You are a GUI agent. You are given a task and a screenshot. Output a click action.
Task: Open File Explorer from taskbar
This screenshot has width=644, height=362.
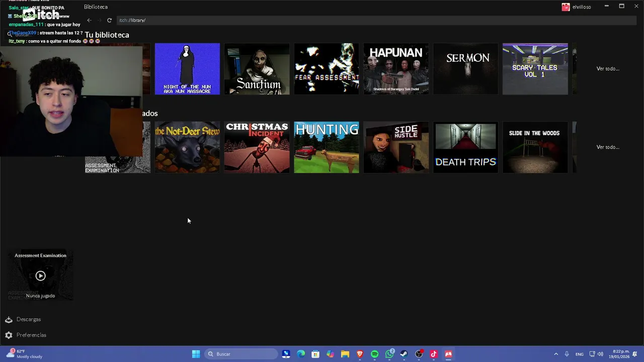pos(345,354)
